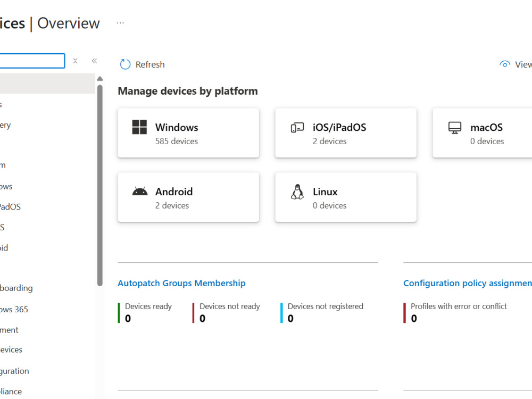Open Configuration policy assignment link

pos(468,283)
